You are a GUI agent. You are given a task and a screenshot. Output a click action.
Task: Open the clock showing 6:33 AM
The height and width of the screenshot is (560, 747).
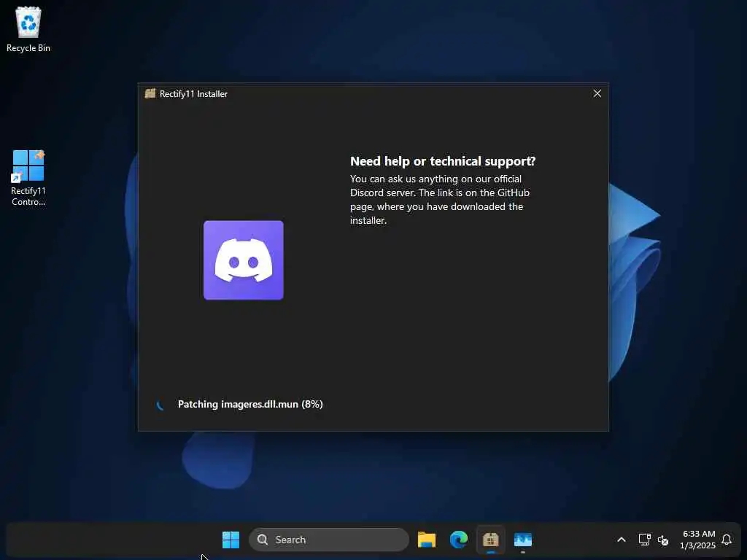pos(698,540)
